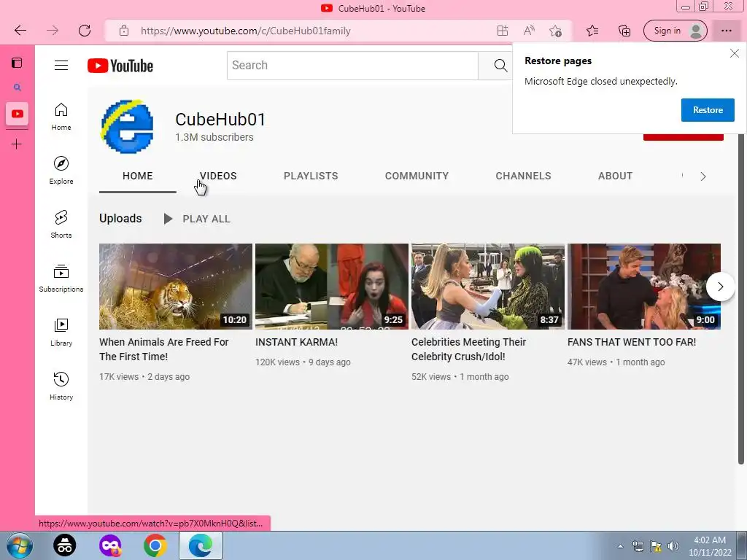Open History in the YouTube sidebar
This screenshot has width=747, height=560.
tap(61, 386)
